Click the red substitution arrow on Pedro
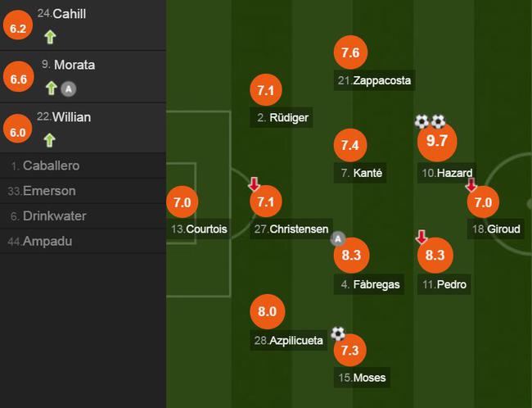 tap(422, 237)
